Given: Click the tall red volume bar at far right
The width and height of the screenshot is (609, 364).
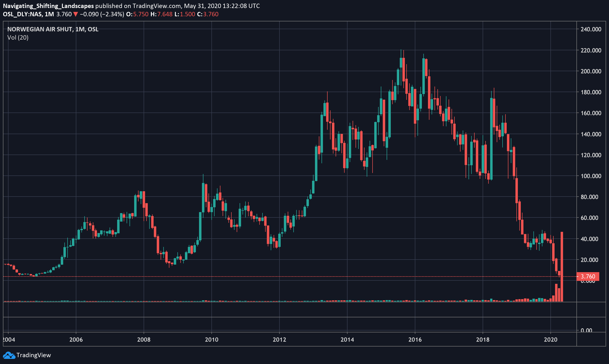Looking at the screenshot, I should (562, 267).
